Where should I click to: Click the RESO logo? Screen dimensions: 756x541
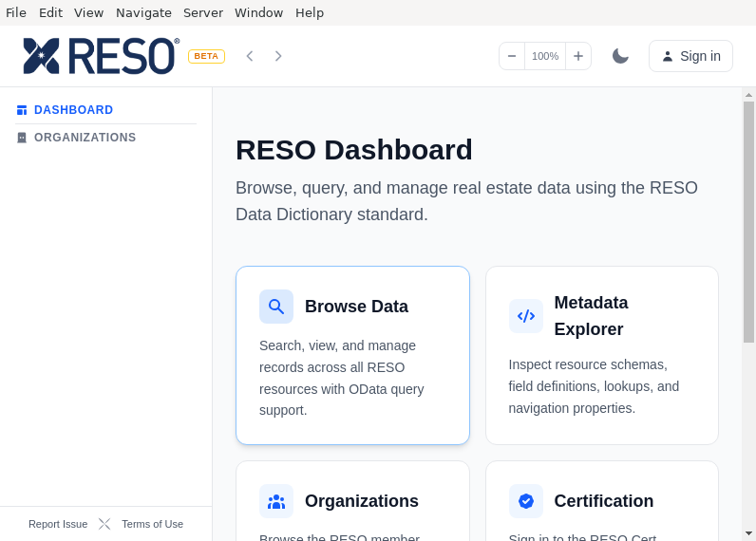[x=102, y=56]
